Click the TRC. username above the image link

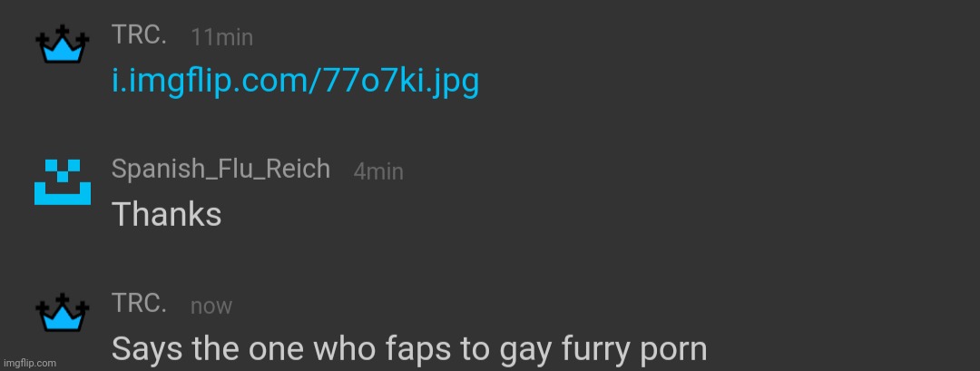[x=139, y=35]
